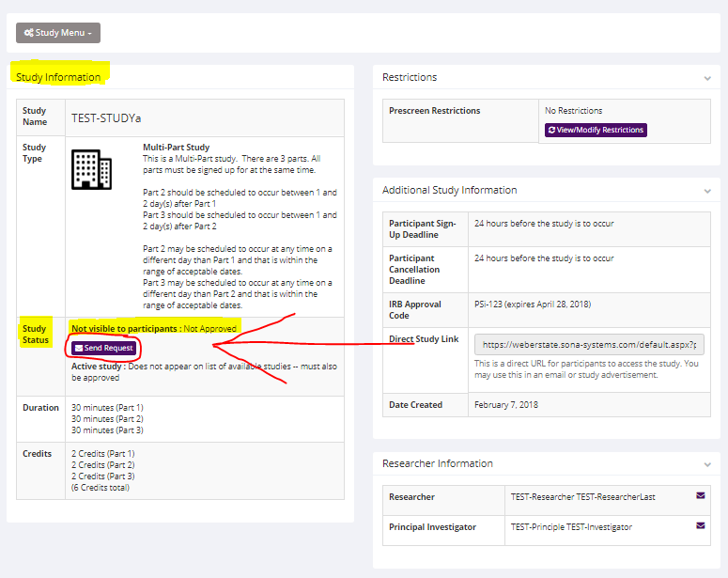This screenshot has width=728, height=578.
Task: Select the TEST-STUDYa study name
Action: point(106,118)
